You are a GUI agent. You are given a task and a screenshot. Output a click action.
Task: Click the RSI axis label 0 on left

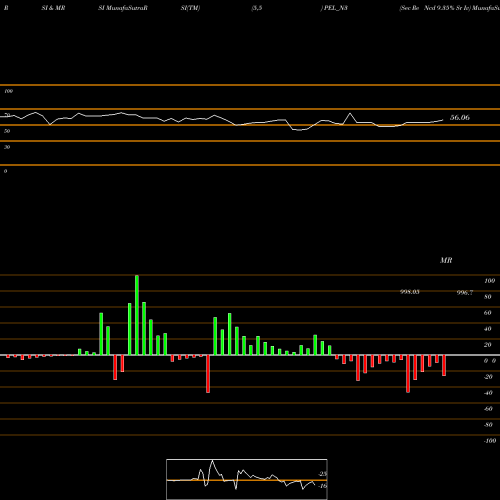pos(5,171)
